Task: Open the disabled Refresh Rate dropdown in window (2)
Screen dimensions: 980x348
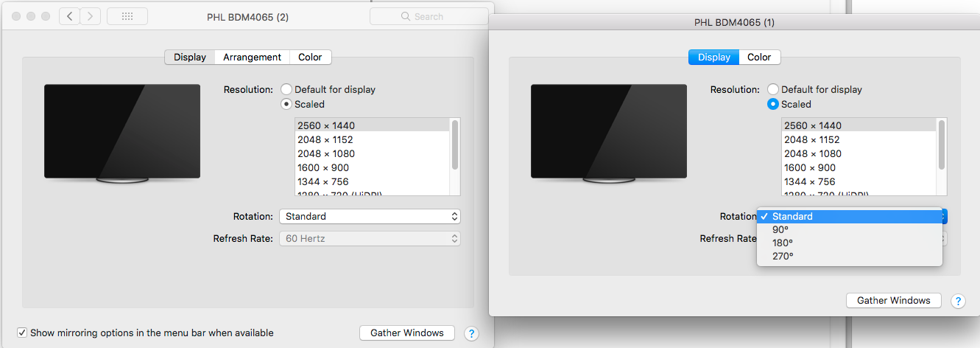Action: pyautogui.click(x=370, y=238)
